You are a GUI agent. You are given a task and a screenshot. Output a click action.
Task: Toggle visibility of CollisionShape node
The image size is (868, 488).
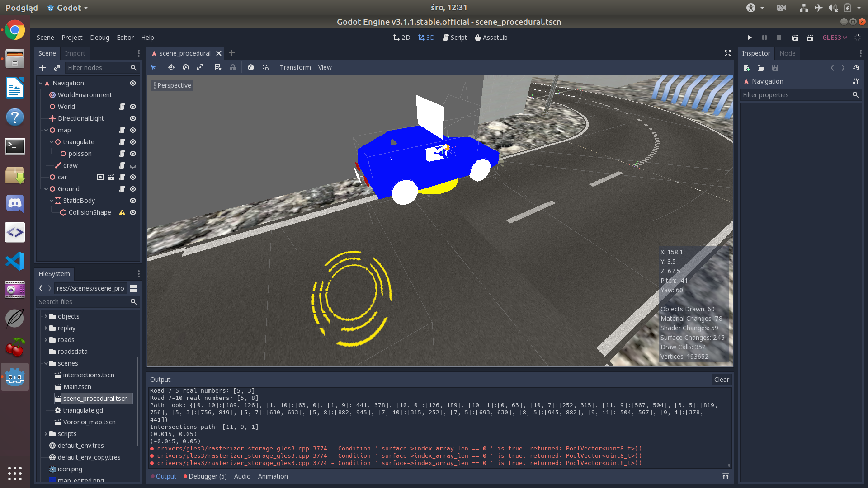[x=133, y=212]
